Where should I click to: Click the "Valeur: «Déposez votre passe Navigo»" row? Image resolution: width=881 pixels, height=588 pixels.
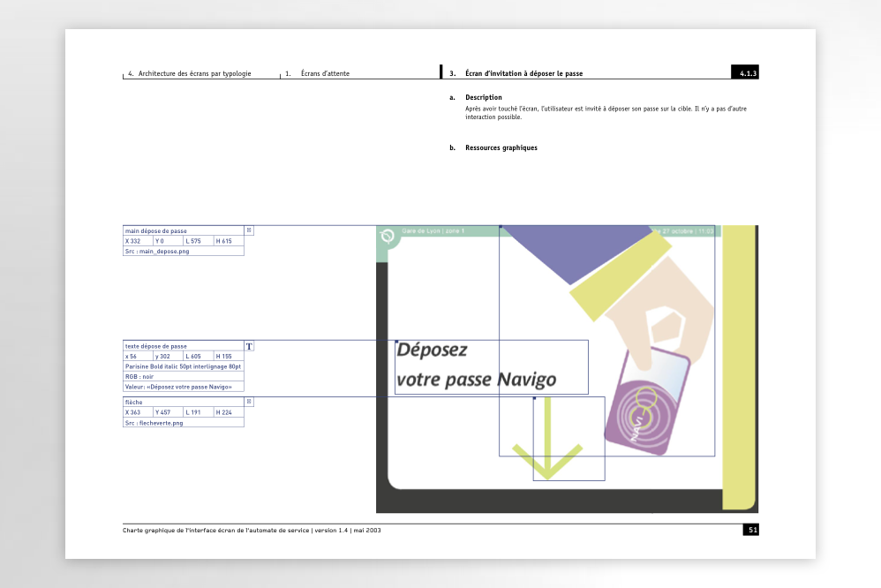click(x=183, y=387)
